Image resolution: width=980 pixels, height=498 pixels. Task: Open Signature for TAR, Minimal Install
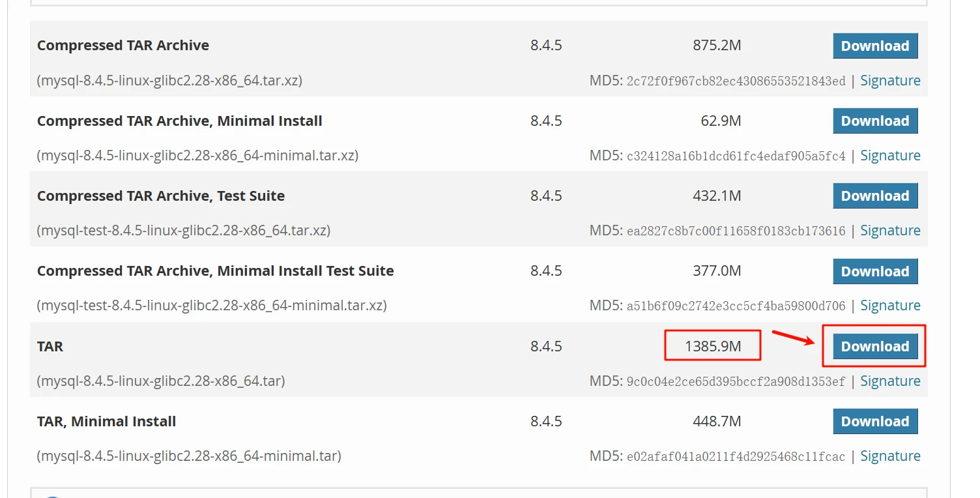(x=890, y=456)
